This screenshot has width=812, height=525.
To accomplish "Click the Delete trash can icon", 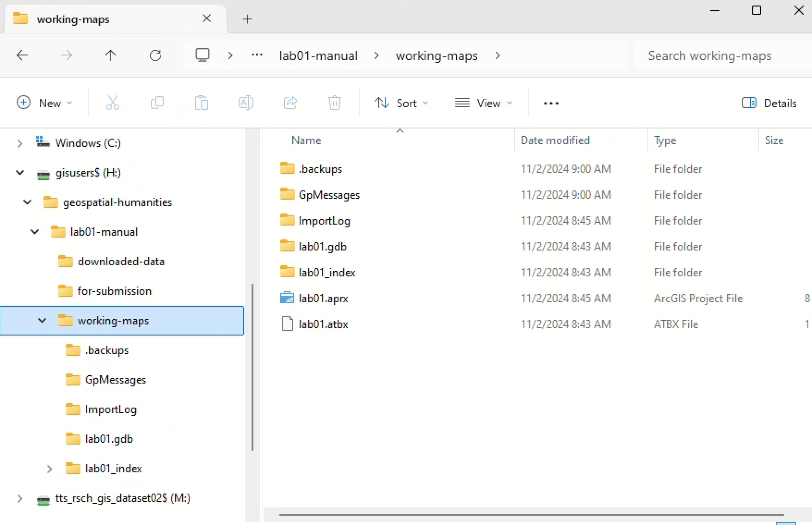I will (x=334, y=103).
